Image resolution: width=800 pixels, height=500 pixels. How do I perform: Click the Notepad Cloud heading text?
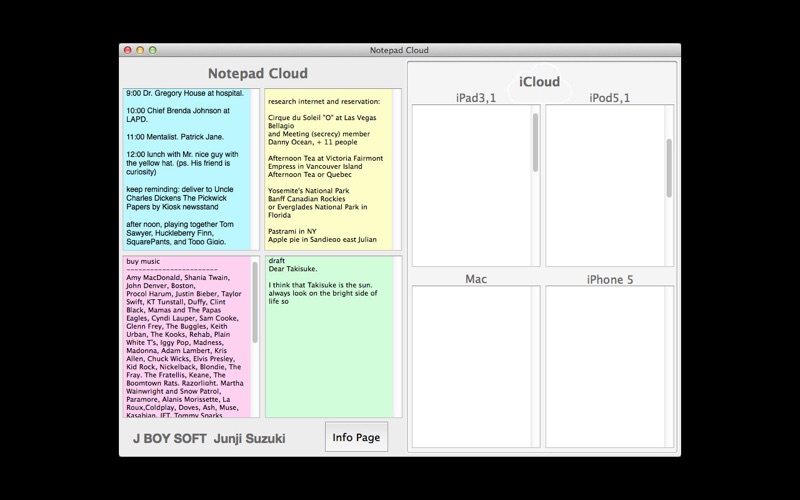[x=258, y=73]
